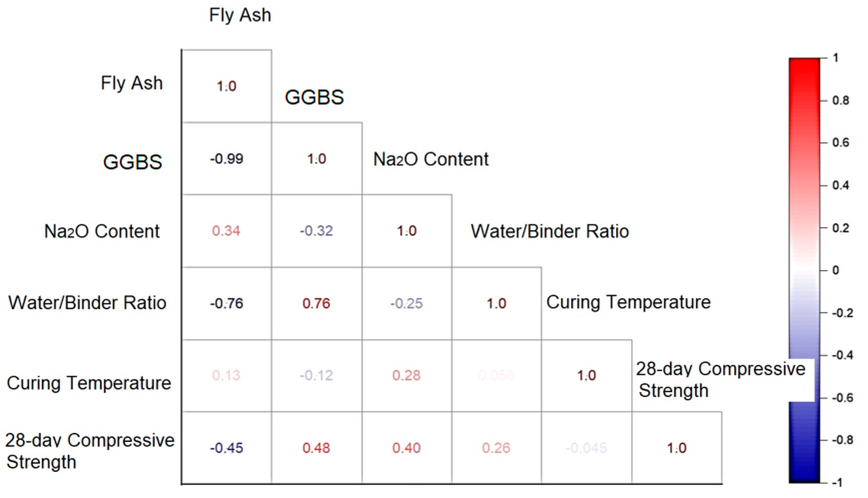Image resolution: width=868 pixels, height=498 pixels.
Task: Select the 0.28 correlation cell
Action: coord(406,376)
